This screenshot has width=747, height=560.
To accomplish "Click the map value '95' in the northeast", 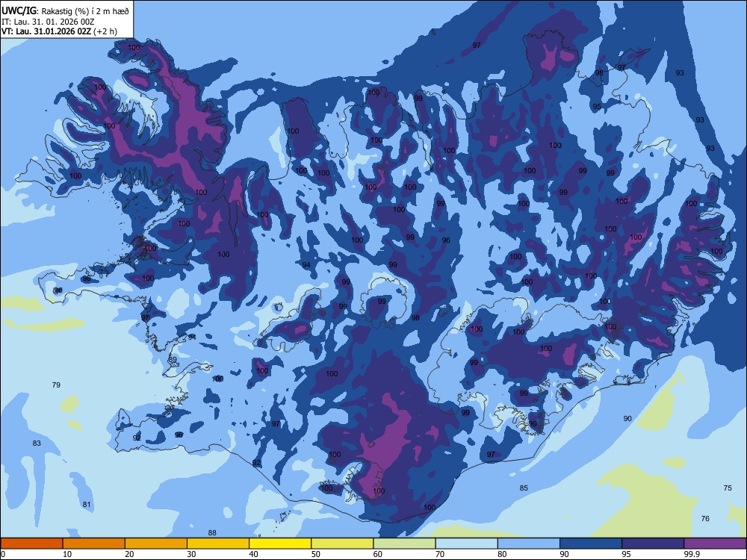I will pyautogui.click(x=597, y=107).
